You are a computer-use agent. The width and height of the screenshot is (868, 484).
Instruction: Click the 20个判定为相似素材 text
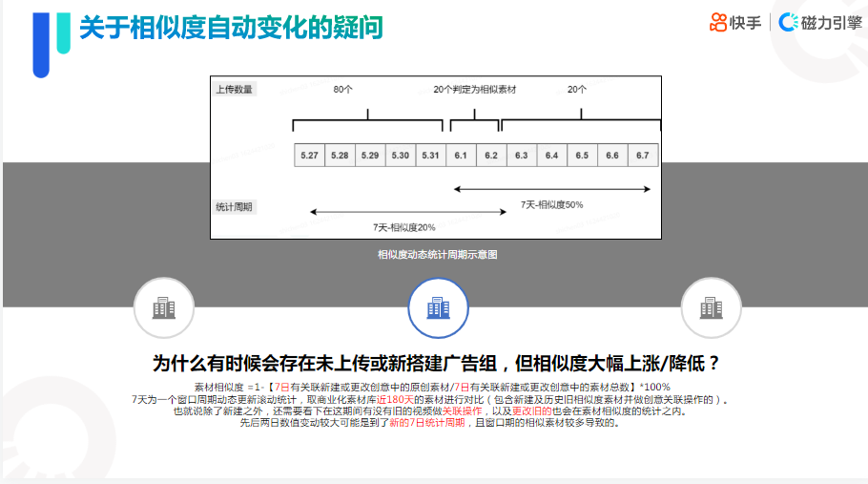pos(474,89)
